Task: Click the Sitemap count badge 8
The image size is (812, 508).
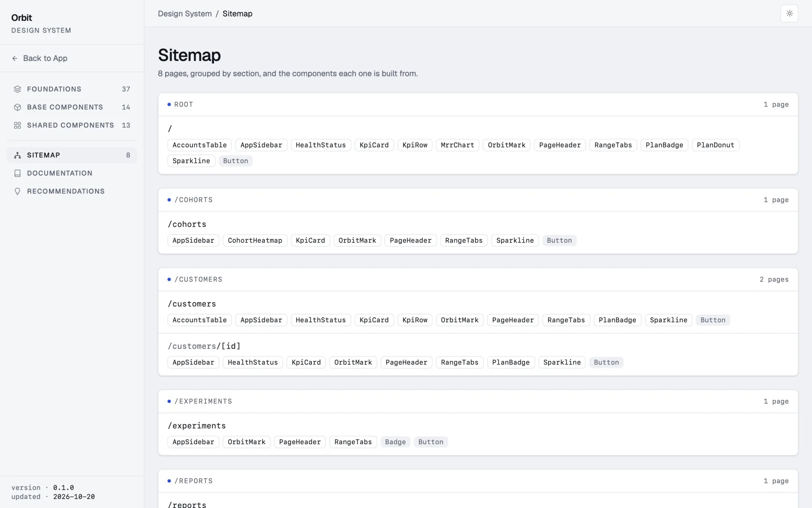Action: 128,155
